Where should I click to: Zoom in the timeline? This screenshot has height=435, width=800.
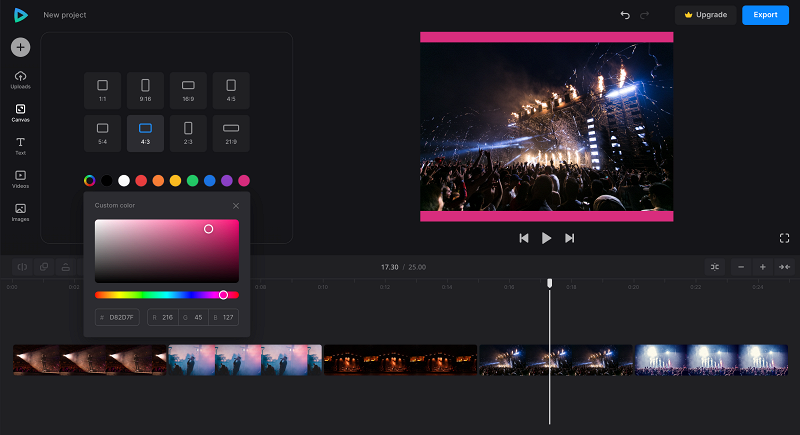tap(763, 267)
